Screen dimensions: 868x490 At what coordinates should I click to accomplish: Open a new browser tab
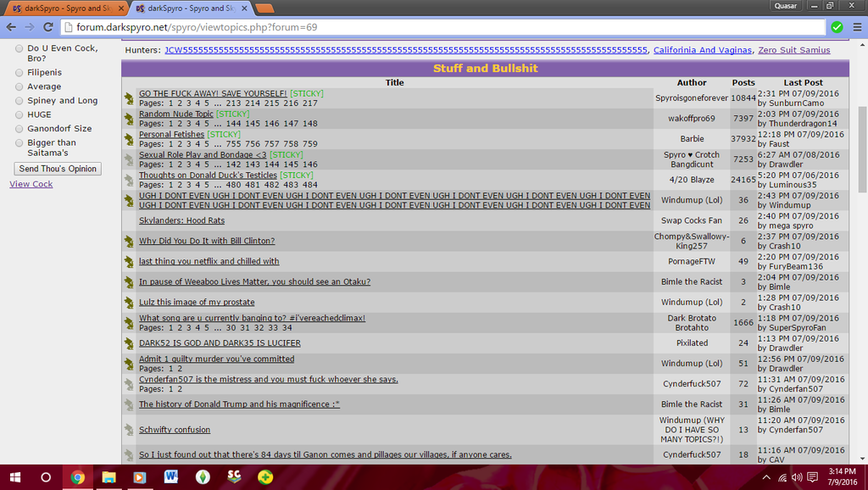[x=264, y=8]
